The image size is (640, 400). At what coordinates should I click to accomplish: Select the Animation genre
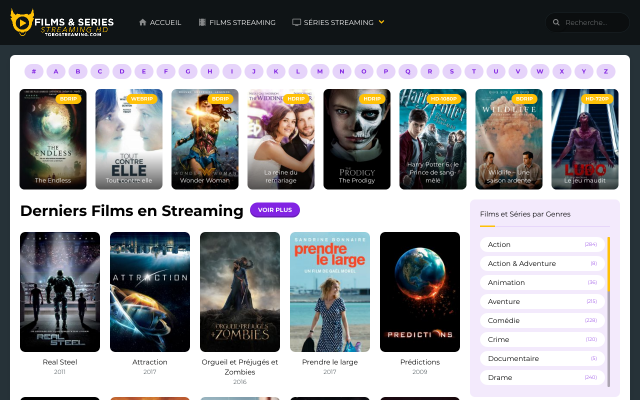pyautogui.click(x=542, y=282)
